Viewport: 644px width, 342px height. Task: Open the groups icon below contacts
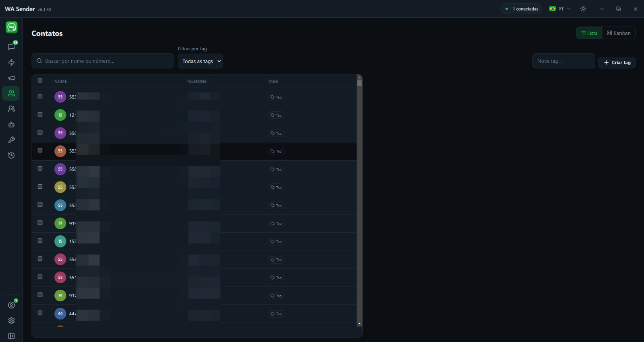(12, 109)
